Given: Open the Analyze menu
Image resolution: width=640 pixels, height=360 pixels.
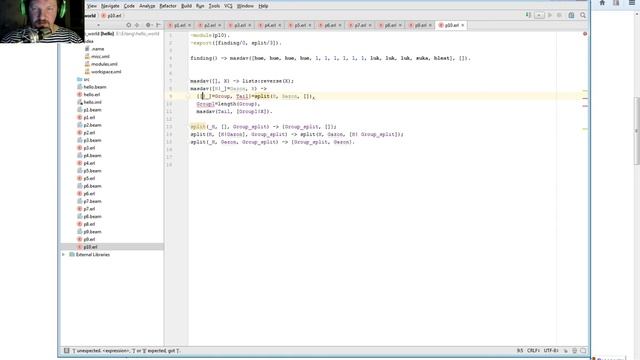Looking at the screenshot, I should click(x=147, y=6).
